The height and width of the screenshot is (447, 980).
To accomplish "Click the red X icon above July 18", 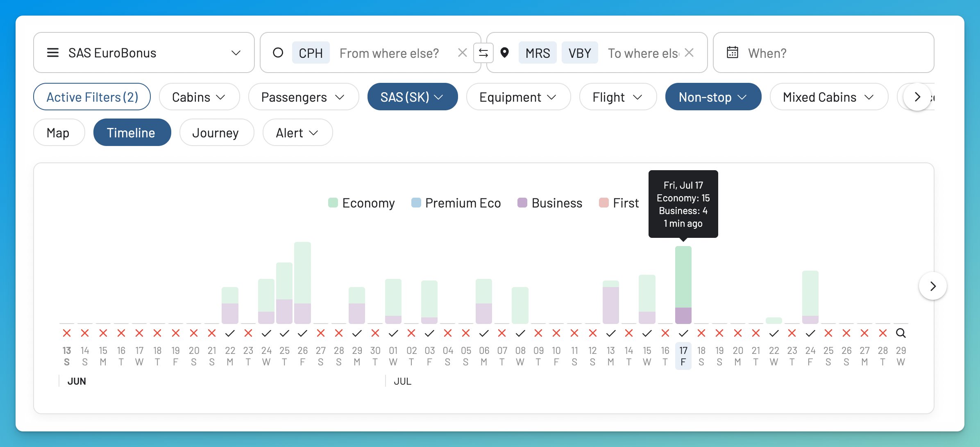I will [x=701, y=333].
